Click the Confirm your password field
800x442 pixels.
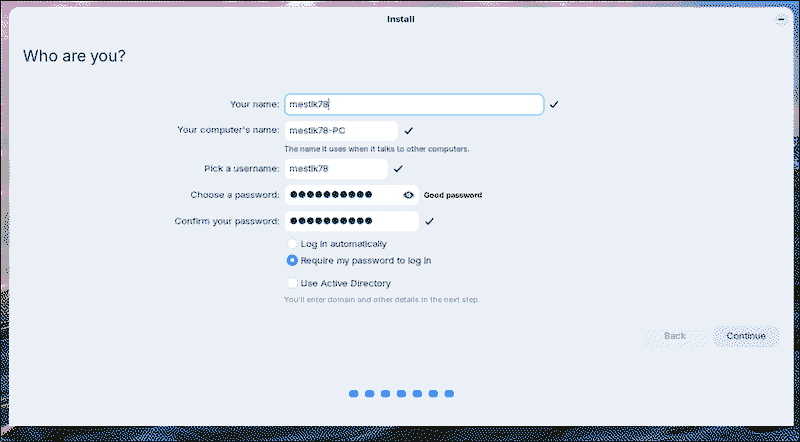352,222
